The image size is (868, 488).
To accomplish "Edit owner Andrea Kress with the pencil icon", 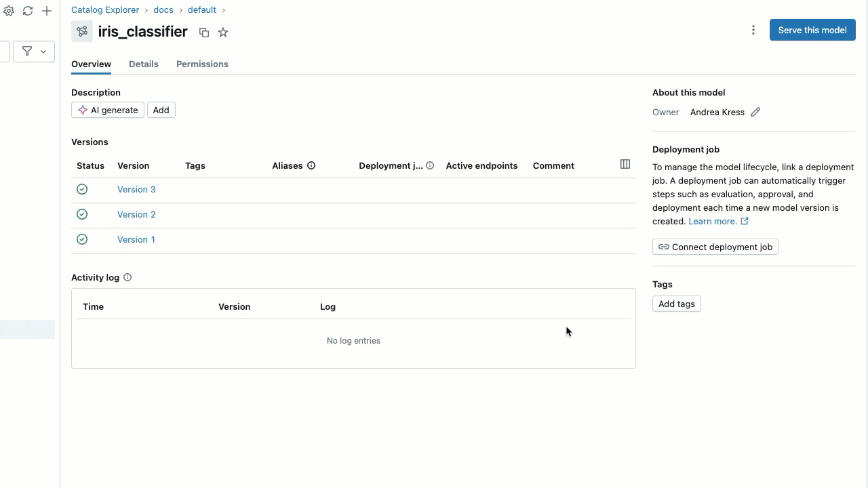I will point(755,112).
